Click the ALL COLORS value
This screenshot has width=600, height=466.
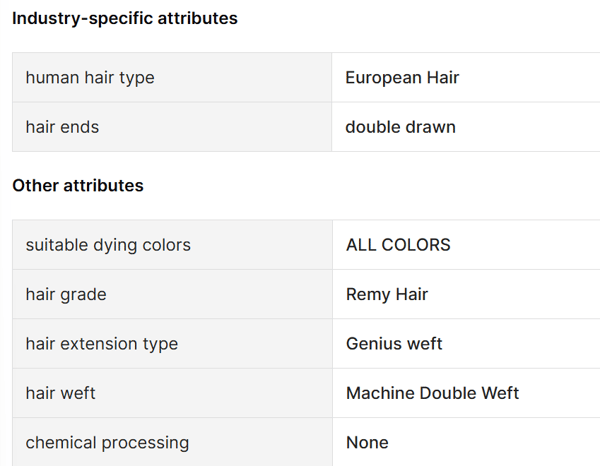[398, 245]
